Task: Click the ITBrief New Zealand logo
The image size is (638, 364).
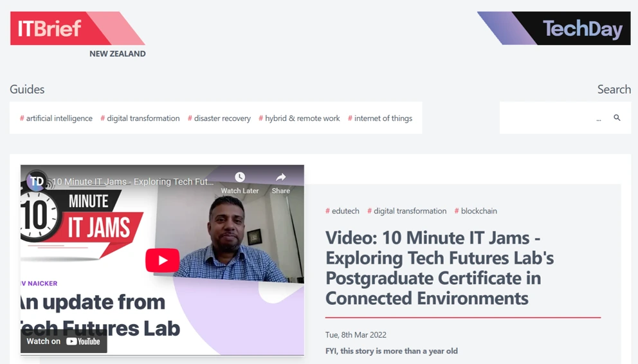Action: [x=77, y=29]
